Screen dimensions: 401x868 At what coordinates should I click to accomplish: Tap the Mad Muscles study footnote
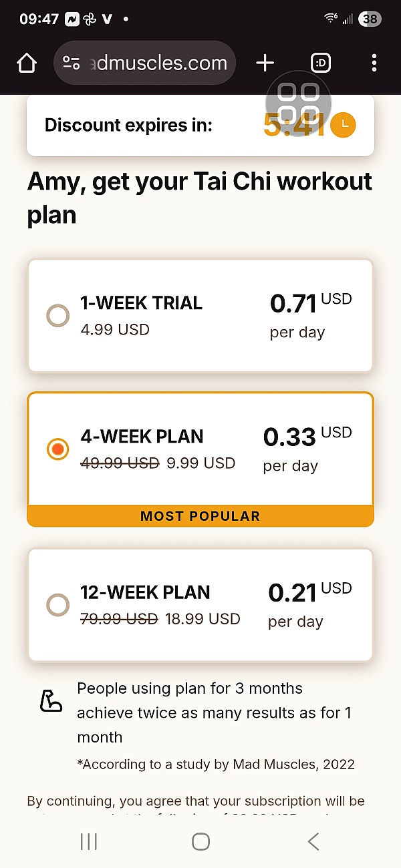215,765
